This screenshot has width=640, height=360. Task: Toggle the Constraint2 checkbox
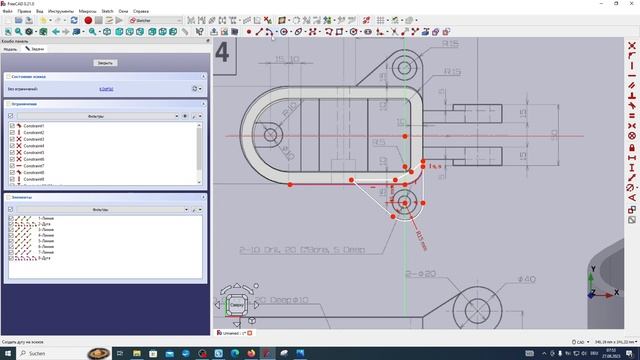(x=12, y=133)
